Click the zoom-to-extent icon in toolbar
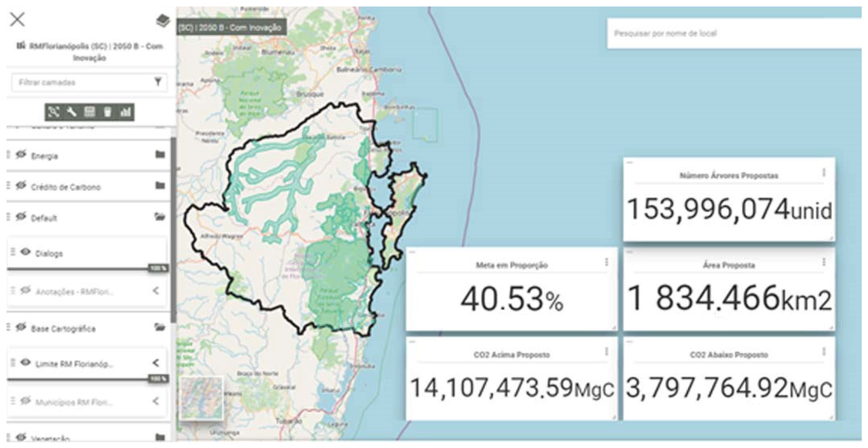 tap(54, 112)
